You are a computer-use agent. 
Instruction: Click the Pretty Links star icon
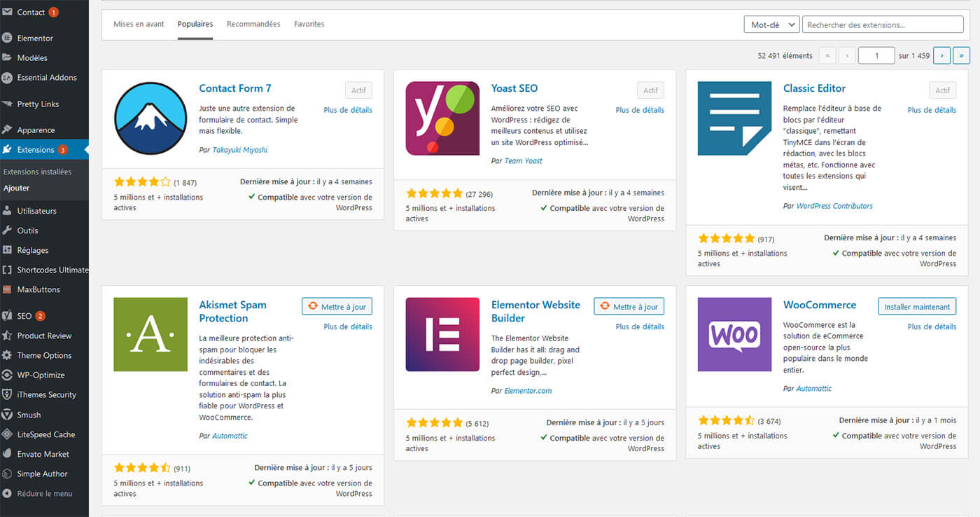point(7,104)
